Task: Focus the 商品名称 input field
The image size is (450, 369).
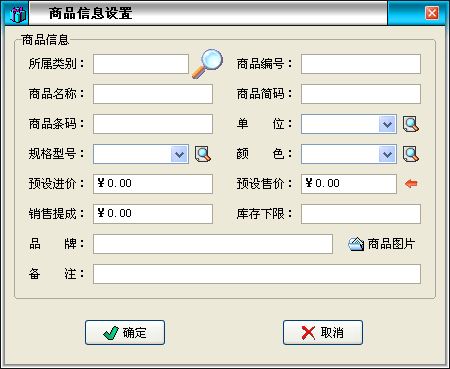Action: point(153,94)
